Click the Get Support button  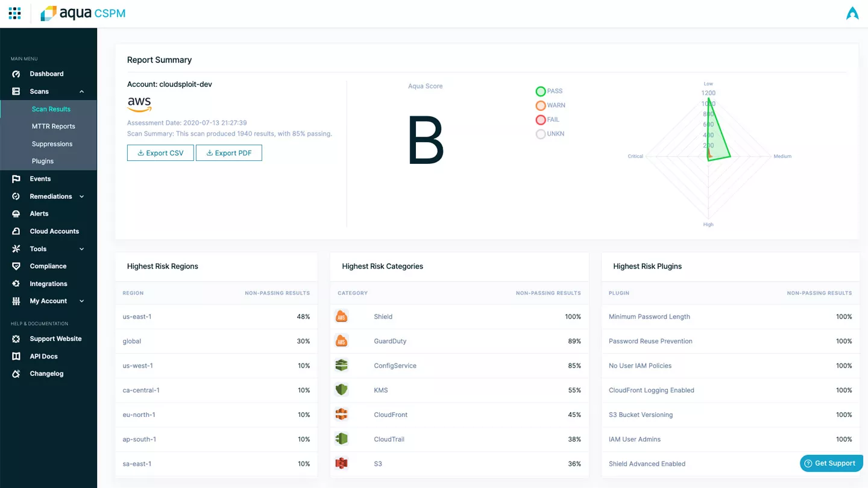point(831,463)
